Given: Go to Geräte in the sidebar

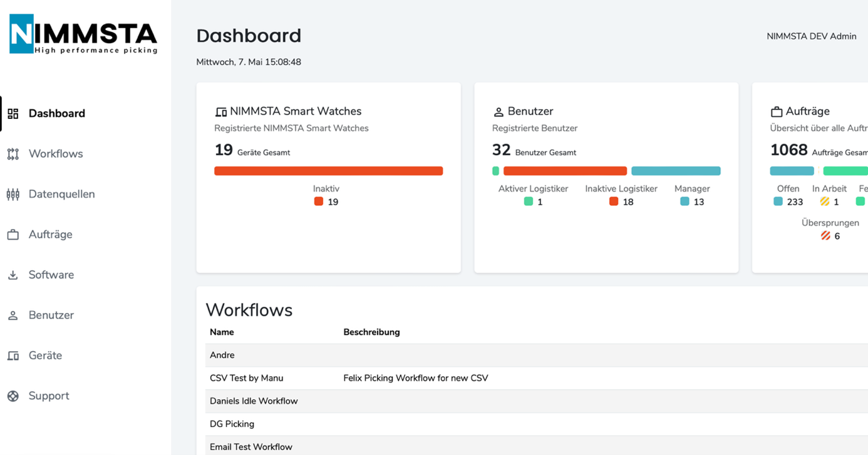Looking at the screenshot, I should click(x=45, y=355).
